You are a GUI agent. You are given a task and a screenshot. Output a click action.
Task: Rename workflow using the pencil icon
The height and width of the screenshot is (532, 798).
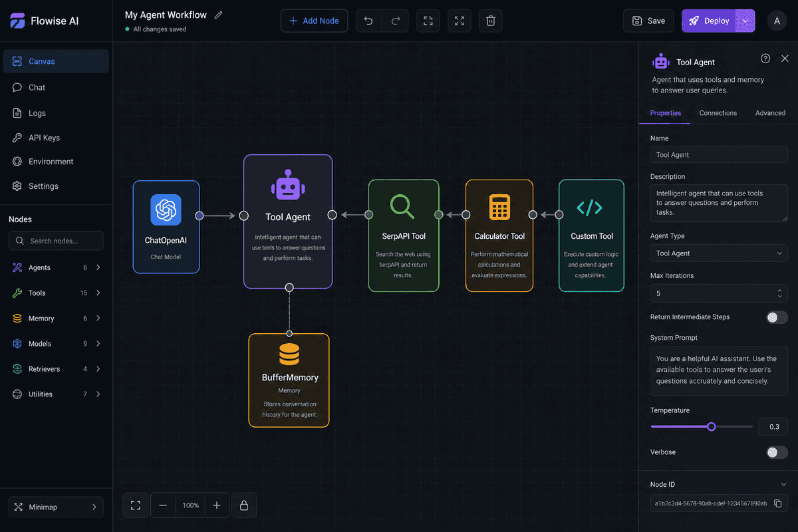click(219, 15)
